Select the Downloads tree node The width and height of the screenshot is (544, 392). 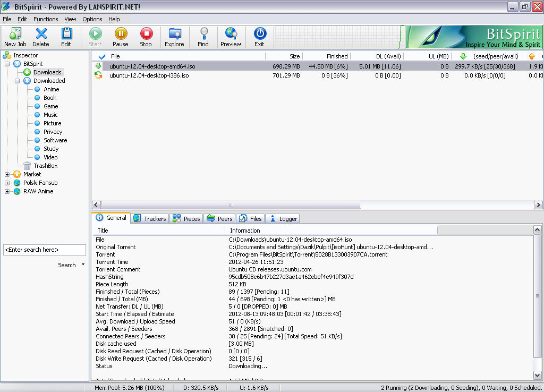coord(44,72)
